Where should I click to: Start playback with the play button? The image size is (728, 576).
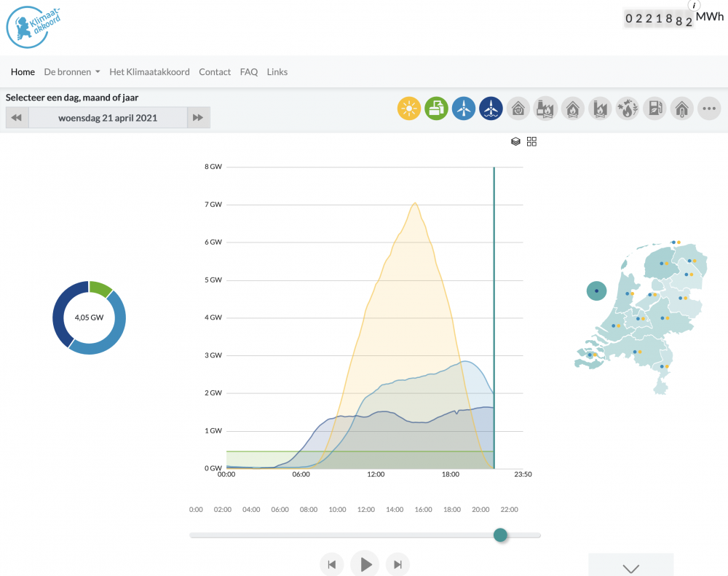coord(365,564)
